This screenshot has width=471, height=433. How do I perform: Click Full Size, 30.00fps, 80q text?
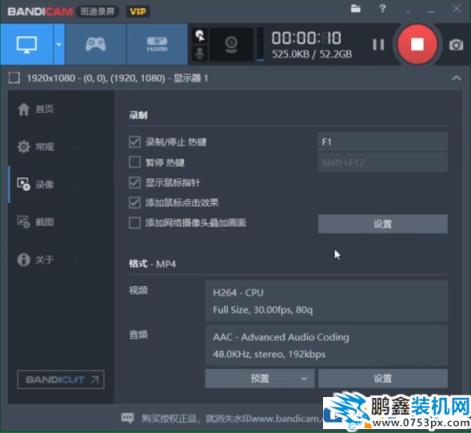[263, 310]
